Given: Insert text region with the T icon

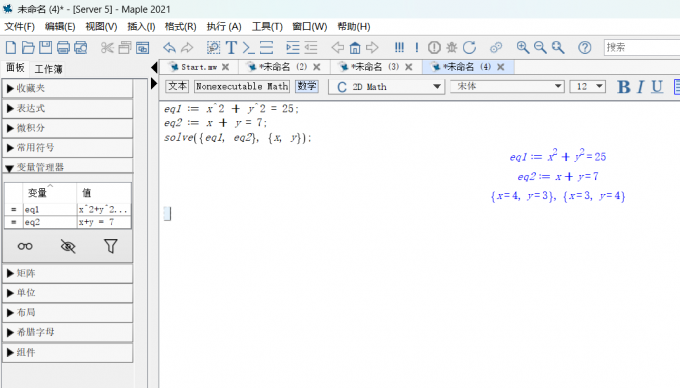Looking at the screenshot, I should coord(231,47).
